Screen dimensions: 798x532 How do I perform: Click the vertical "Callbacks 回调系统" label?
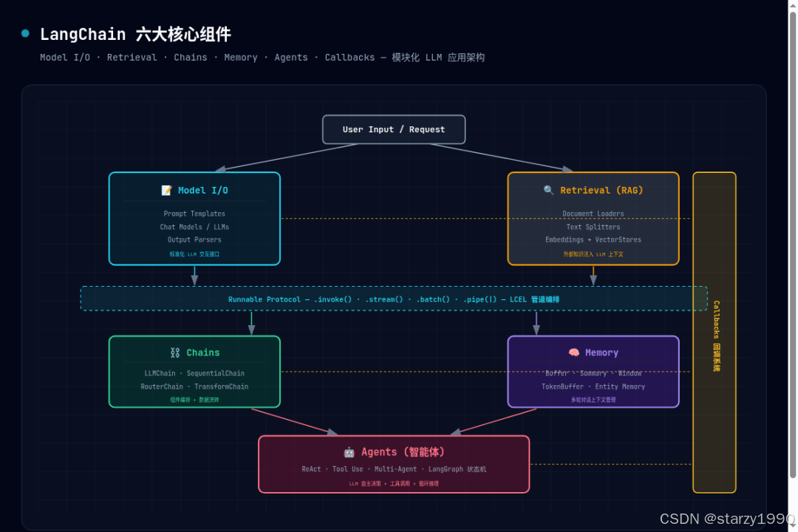[x=716, y=336]
